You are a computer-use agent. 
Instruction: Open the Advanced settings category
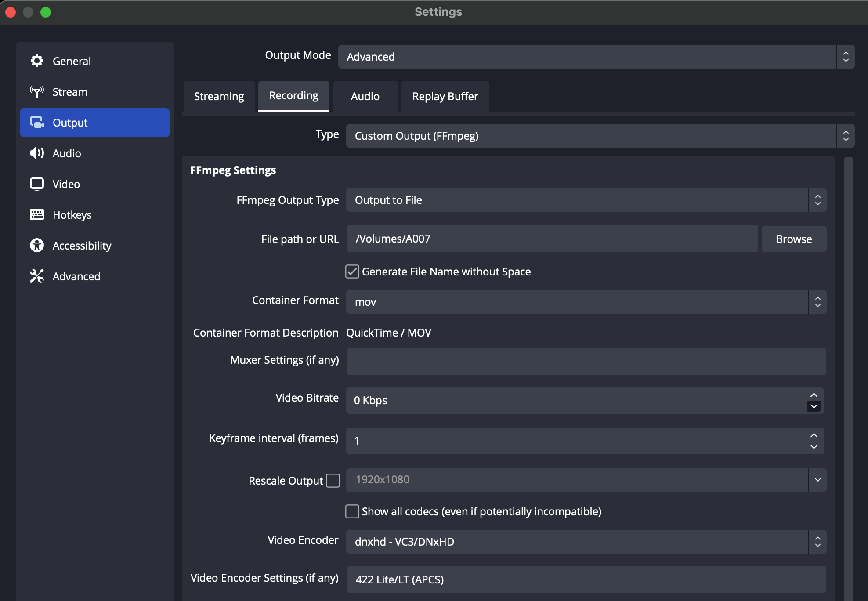[x=95, y=276]
